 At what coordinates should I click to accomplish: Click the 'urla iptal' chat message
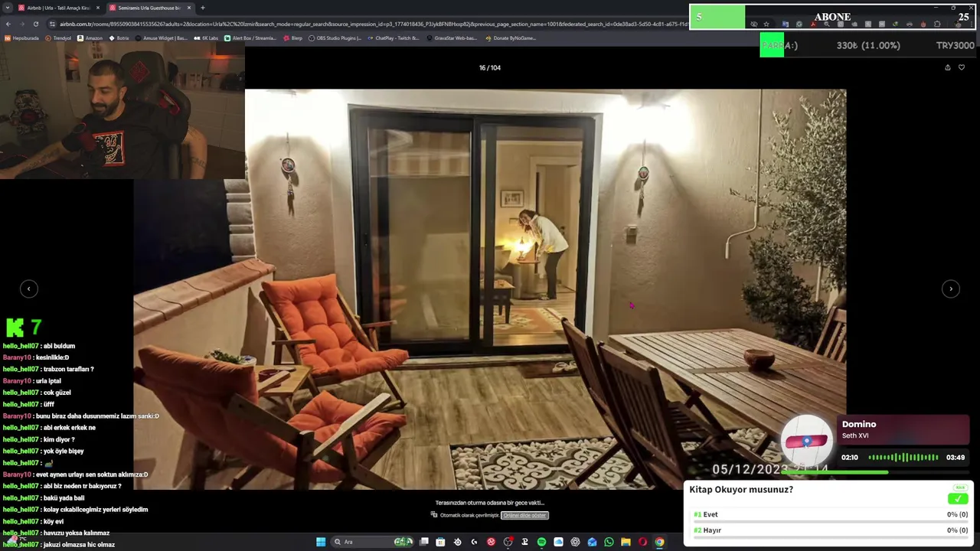[x=31, y=380]
